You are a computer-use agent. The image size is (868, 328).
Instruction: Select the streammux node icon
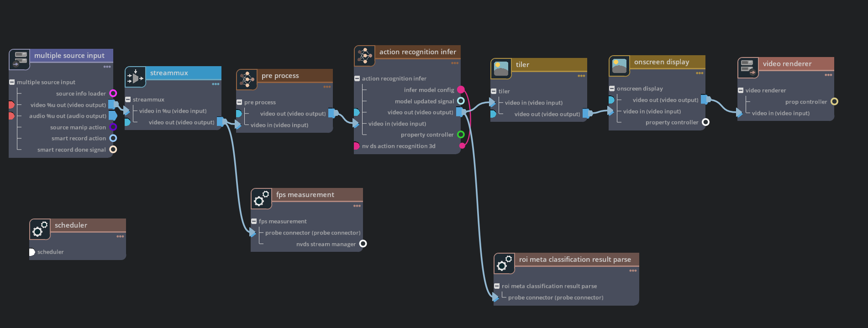135,77
